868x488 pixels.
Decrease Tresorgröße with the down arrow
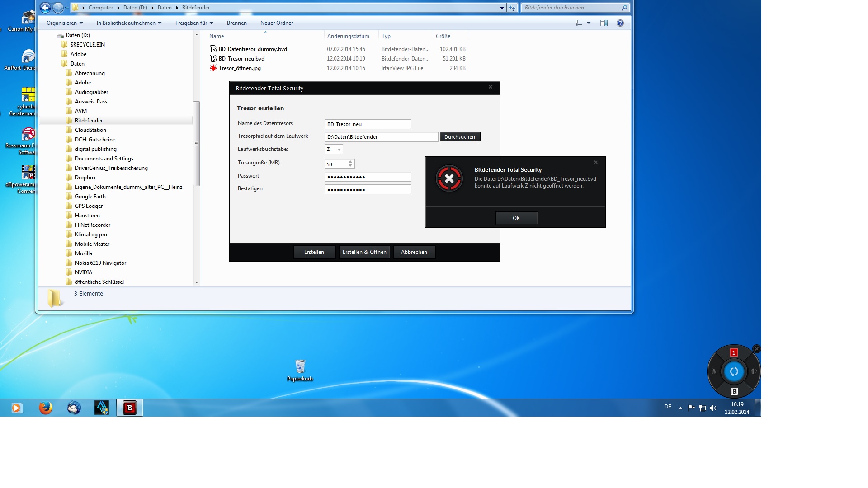pyautogui.click(x=350, y=166)
